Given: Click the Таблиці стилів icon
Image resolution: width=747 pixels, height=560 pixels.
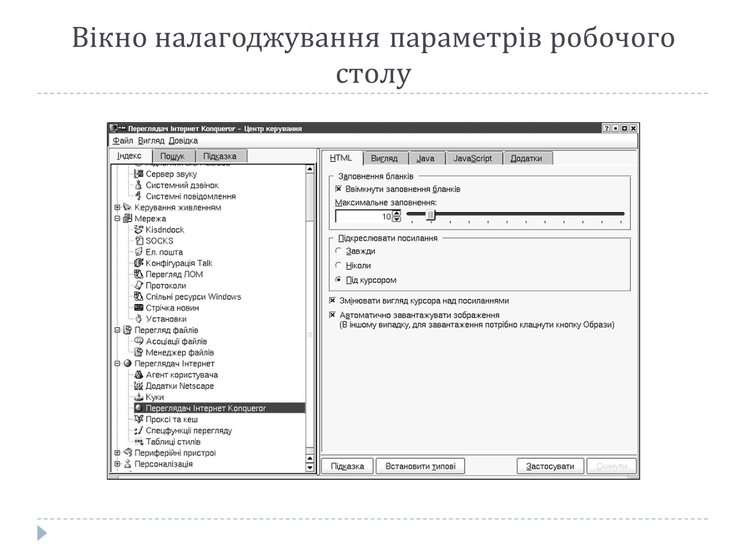Looking at the screenshot, I should [x=138, y=442].
